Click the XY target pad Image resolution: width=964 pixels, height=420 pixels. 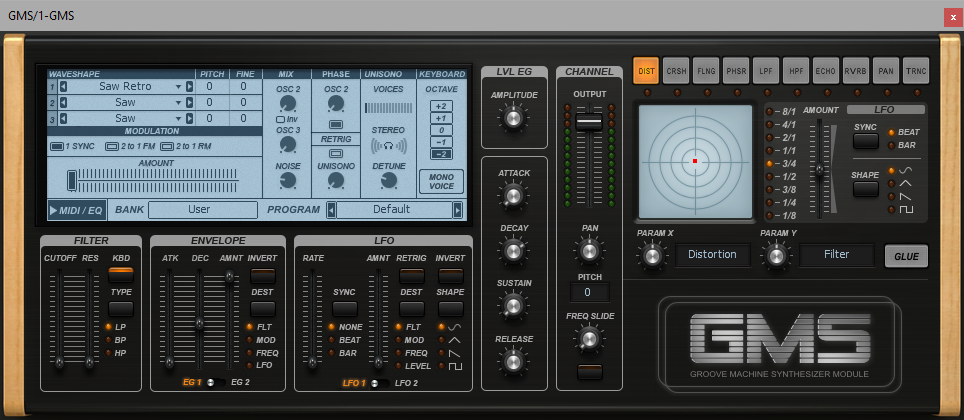(x=695, y=162)
